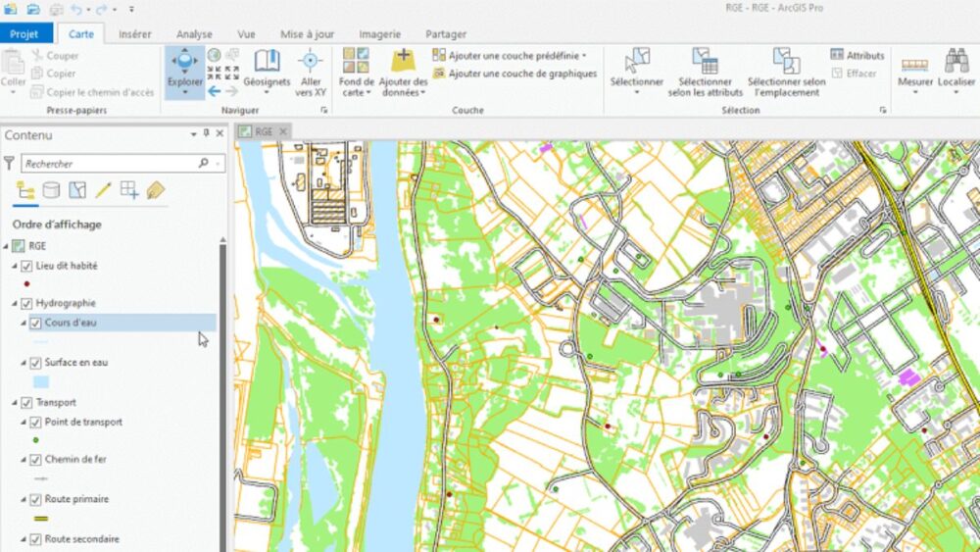Switch to list by drawing order view
This screenshot has width=980, height=552.
pos(25,190)
